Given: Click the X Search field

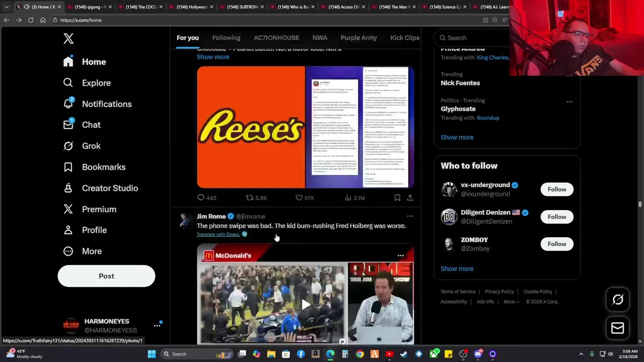Looking at the screenshot, I should (473, 38).
